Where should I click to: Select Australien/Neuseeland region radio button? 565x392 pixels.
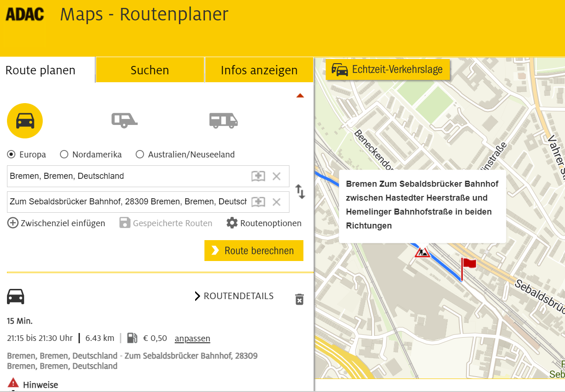tap(139, 154)
